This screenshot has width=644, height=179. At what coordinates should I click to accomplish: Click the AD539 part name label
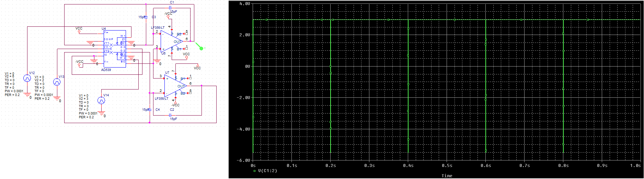point(106,70)
